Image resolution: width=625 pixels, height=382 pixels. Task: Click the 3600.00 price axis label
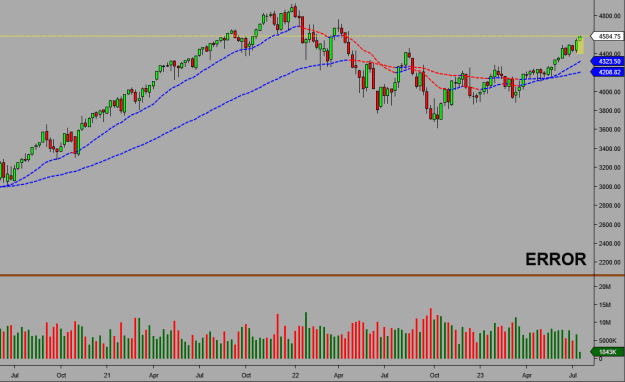[609, 130]
